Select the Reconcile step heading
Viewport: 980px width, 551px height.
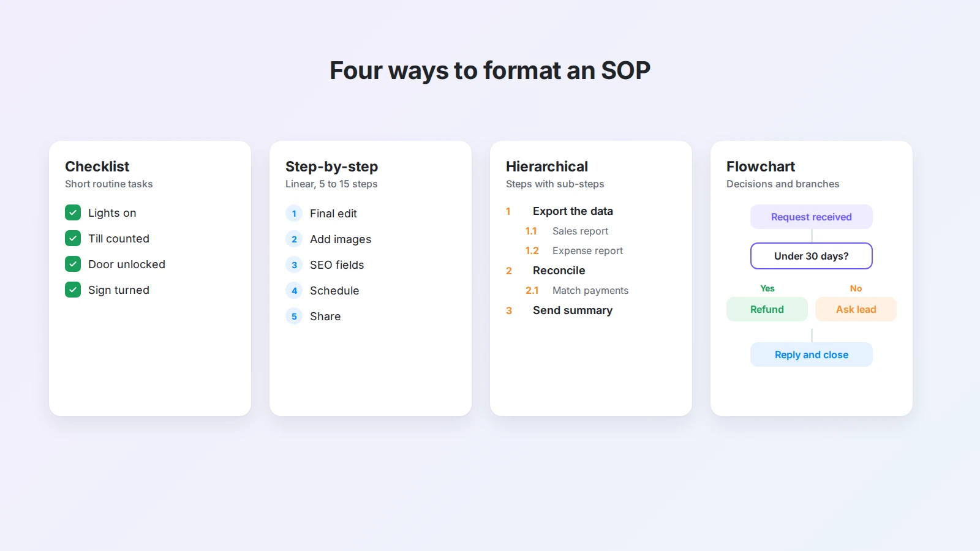[x=559, y=270]
